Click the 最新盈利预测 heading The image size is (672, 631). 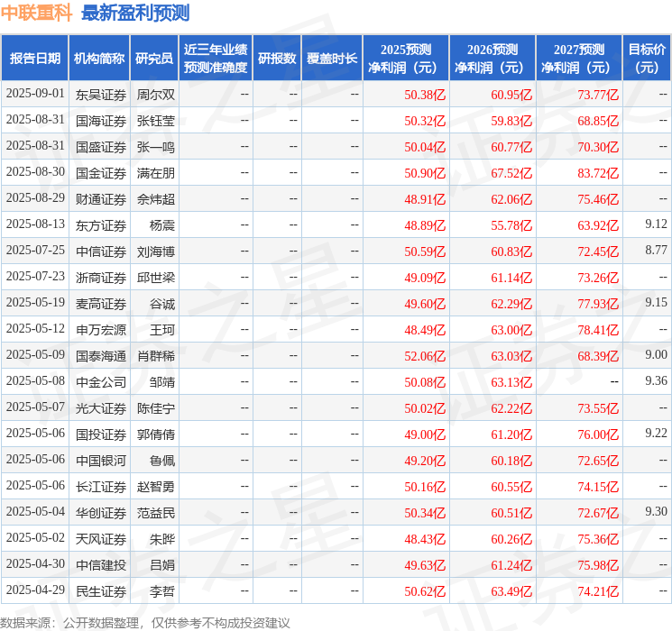(x=135, y=13)
